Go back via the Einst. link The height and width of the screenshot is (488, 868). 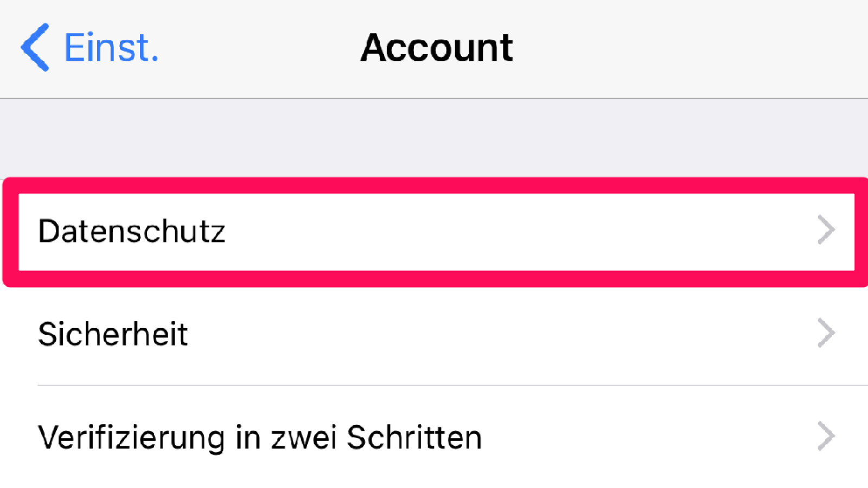click(x=111, y=48)
